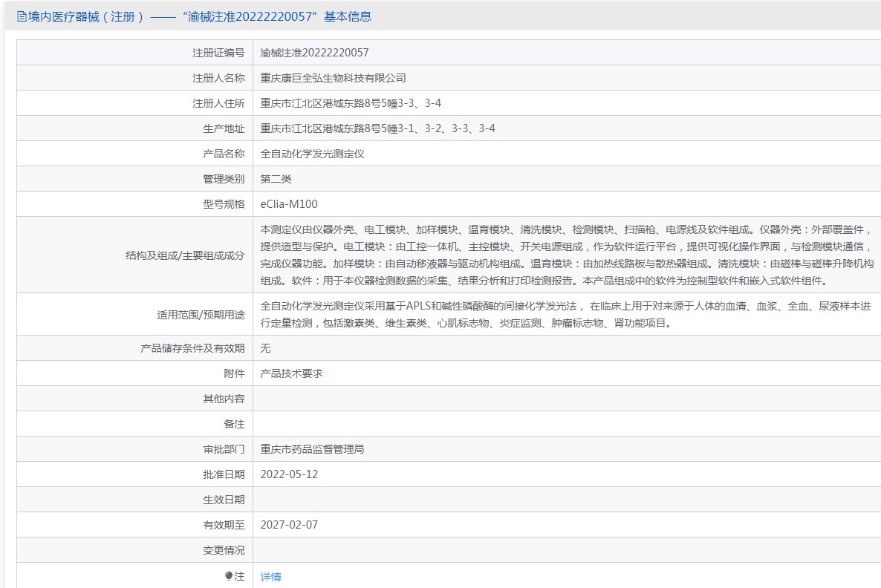Click the 产品名称 label cell

(135, 154)
